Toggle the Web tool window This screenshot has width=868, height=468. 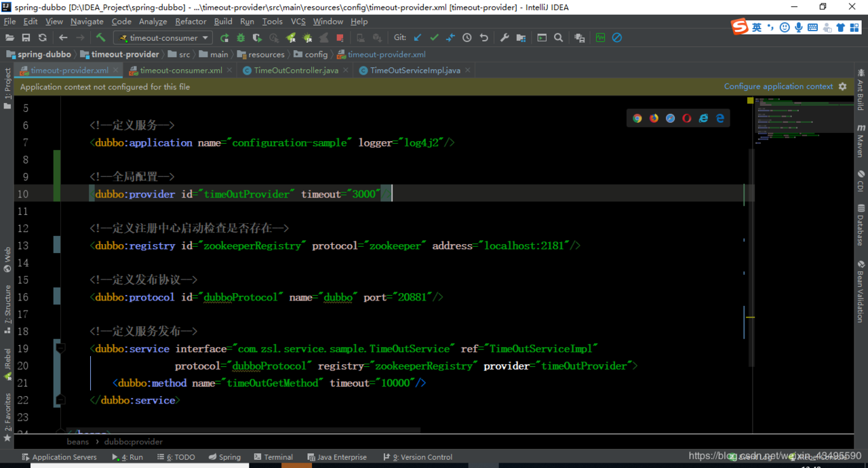[7, 260]
